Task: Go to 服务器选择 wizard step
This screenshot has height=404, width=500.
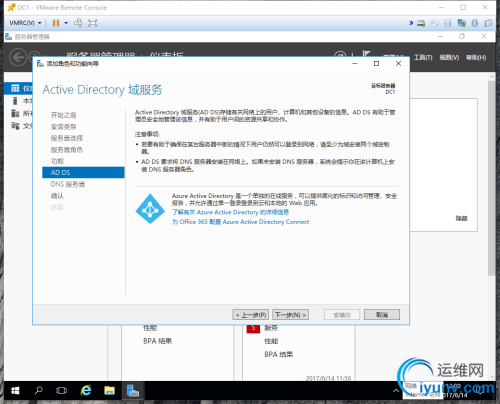Action: [67, 138]
